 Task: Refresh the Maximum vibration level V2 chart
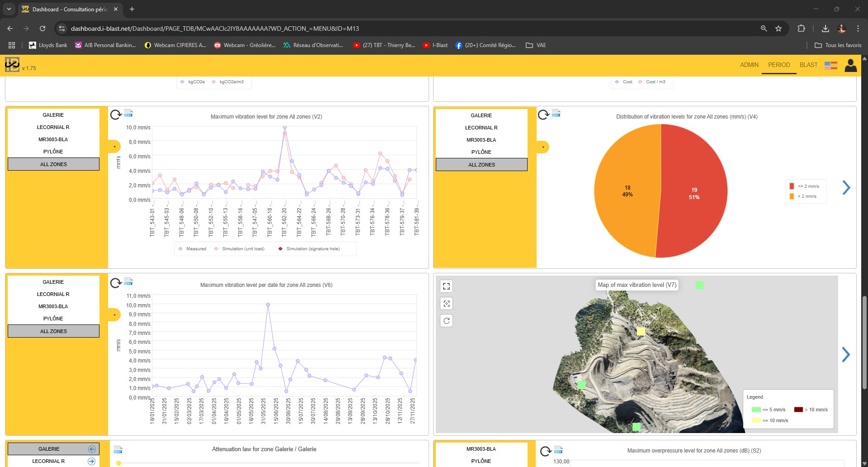[x=115, y=114]
